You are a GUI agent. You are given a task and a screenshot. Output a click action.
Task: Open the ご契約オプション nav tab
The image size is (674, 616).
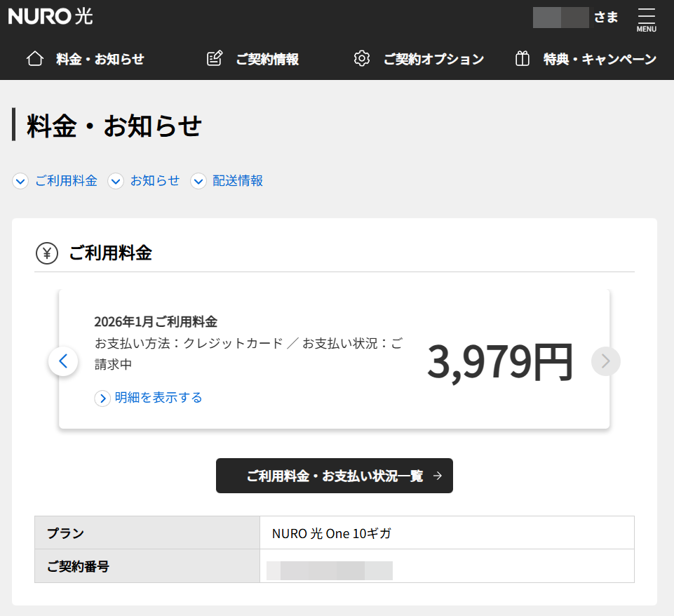419,59
